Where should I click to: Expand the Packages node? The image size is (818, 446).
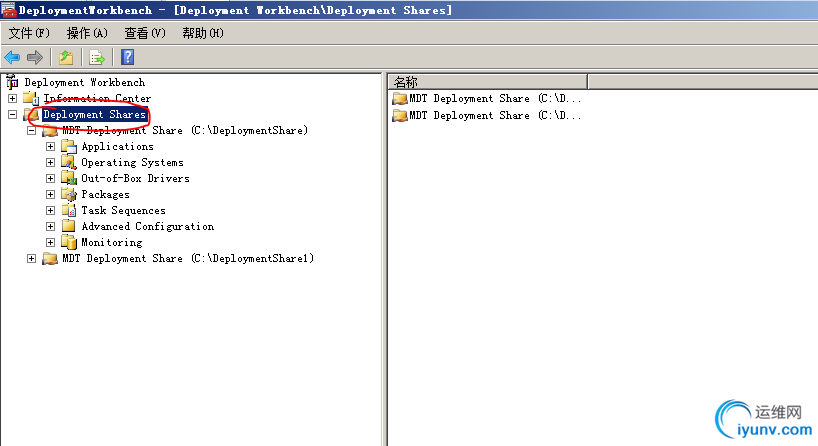pyautogui.click(x=50, y=195)
